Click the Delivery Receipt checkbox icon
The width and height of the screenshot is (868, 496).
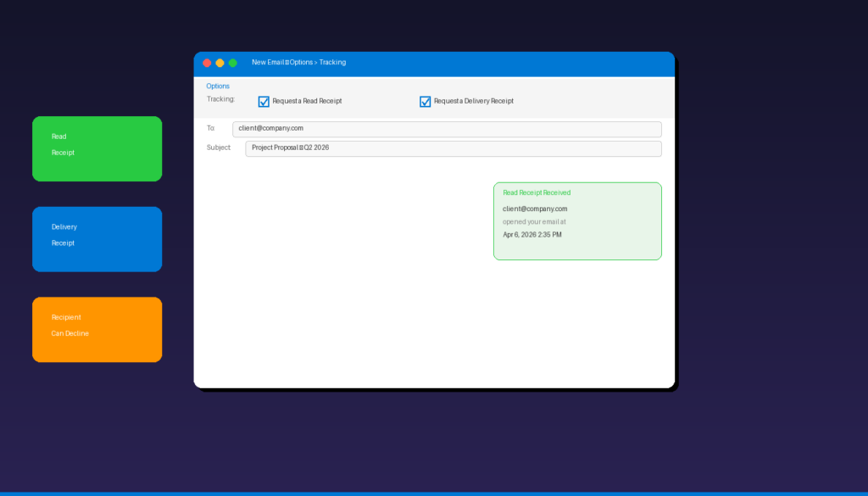click(x=425, y=101)
